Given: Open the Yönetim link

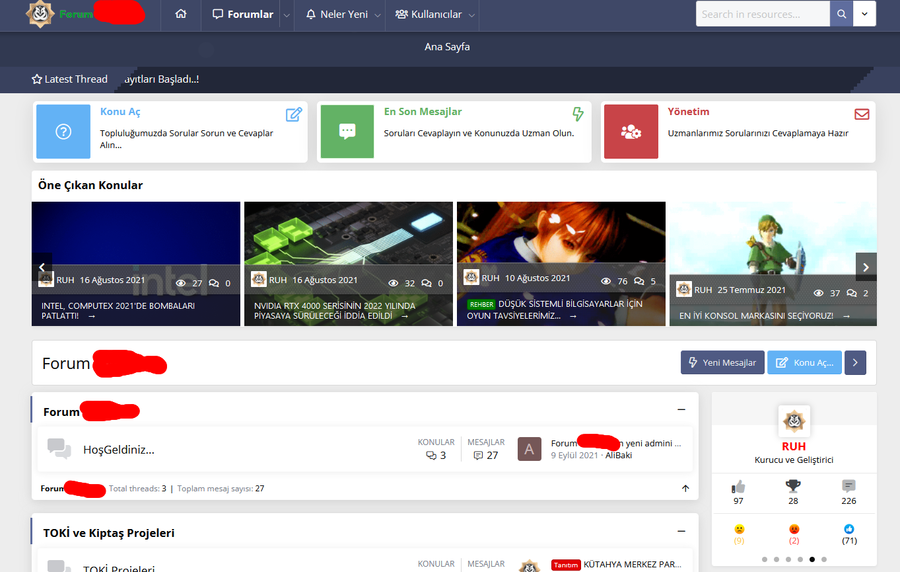Looking at the screenshot, I should point(688,112).
